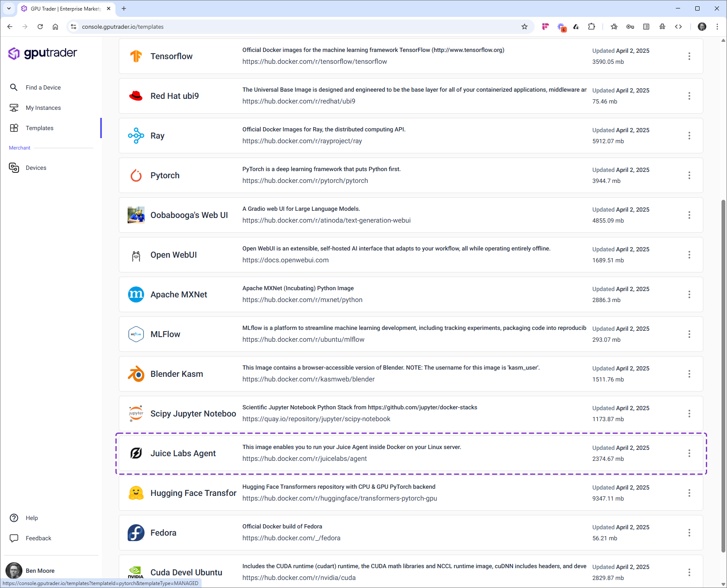
Task: Go to the browser home page
Action: [55, 27]
